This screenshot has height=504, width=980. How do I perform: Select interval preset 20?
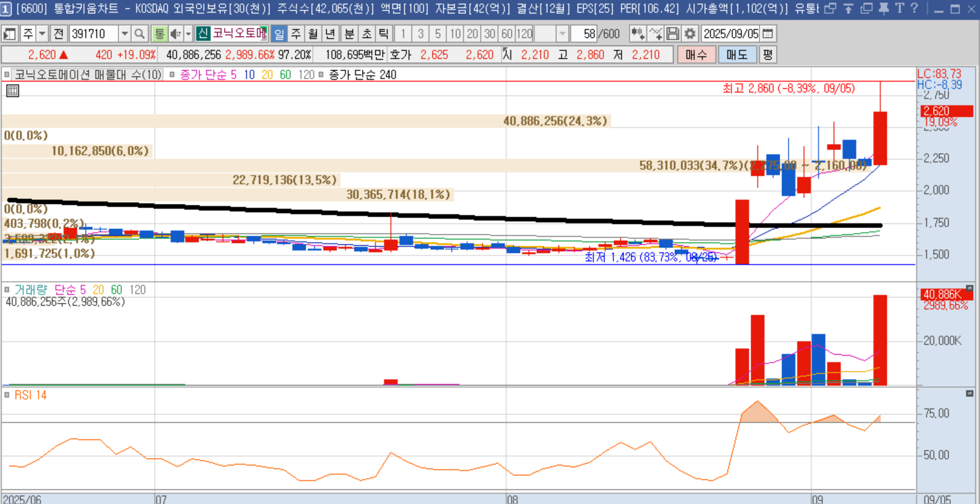coord(473,34)
